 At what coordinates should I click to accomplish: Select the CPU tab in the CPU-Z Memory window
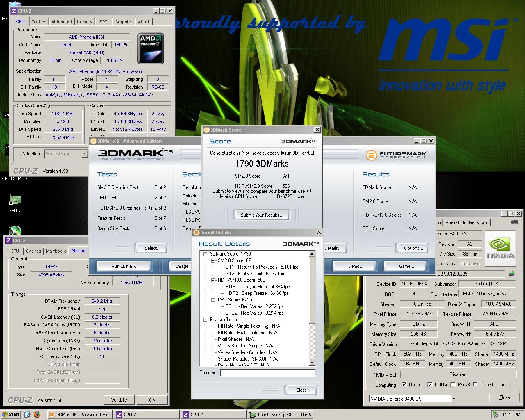click(x=15, y=251)
